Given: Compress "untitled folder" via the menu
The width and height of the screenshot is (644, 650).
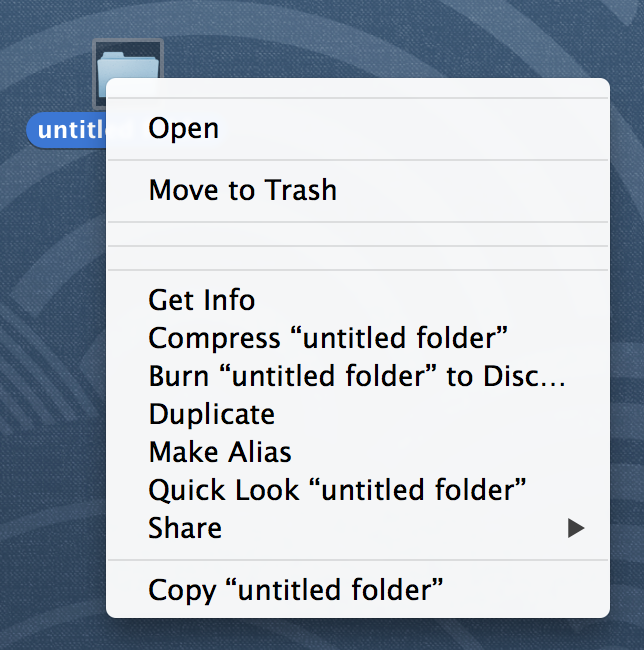Looking at the screenshot, I should pyautogui.click(x=358, y=338).
